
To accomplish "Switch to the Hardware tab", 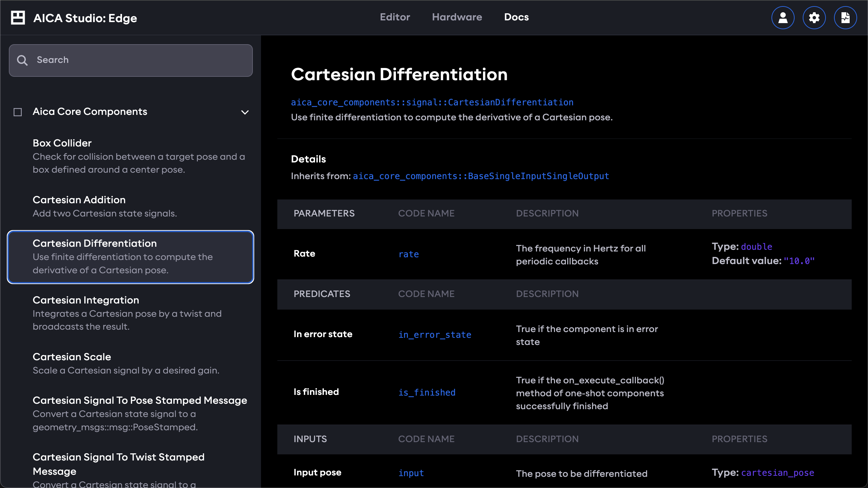I will (457, 17).
